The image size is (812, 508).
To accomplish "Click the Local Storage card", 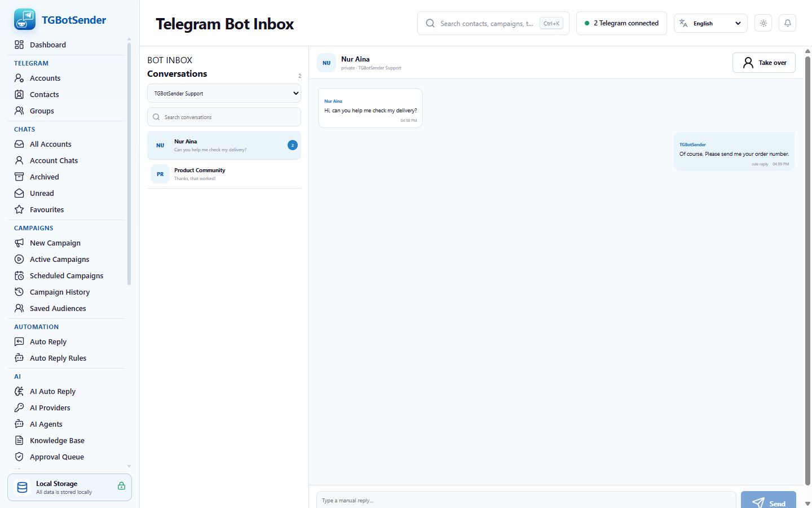I will point(69,487).
